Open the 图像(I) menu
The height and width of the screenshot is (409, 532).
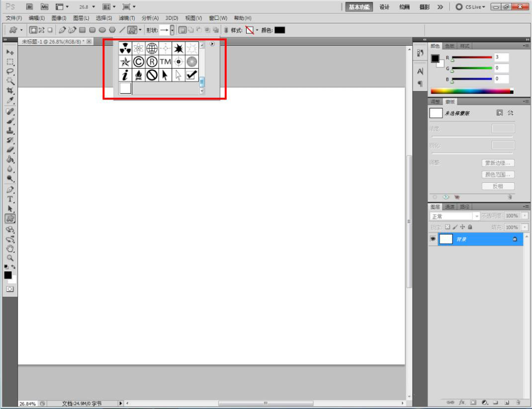(59, 18)
